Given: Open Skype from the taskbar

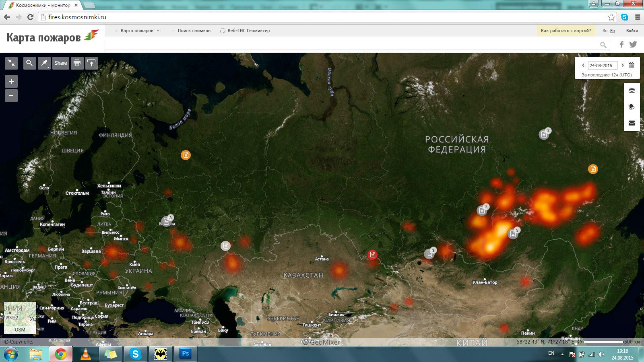Looking at the screenshot, I should (x=135, y=354).
